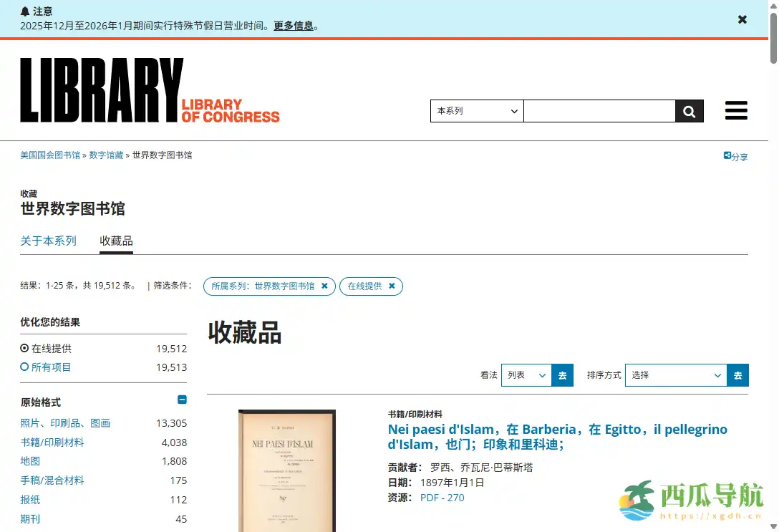Select the 所有项目 radio button
Screen dimensions: 779x532
click(x=24, y=367)
